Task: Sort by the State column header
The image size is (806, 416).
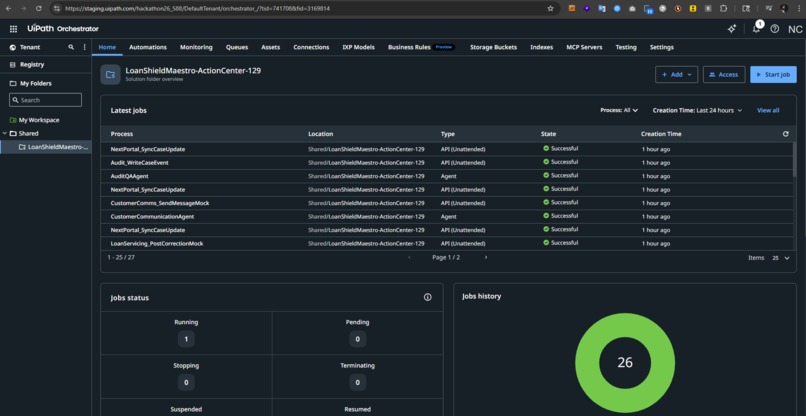Action: [548, 134]
